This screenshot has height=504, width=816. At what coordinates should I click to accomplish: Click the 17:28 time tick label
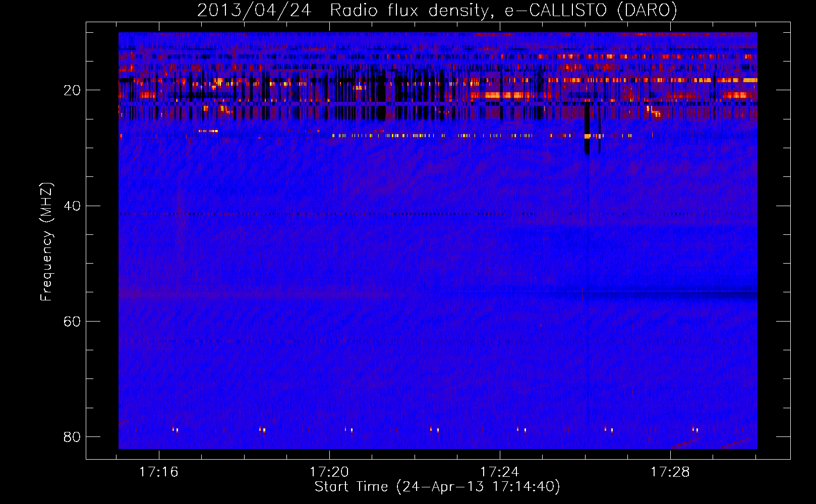click(x=670, y=472)
